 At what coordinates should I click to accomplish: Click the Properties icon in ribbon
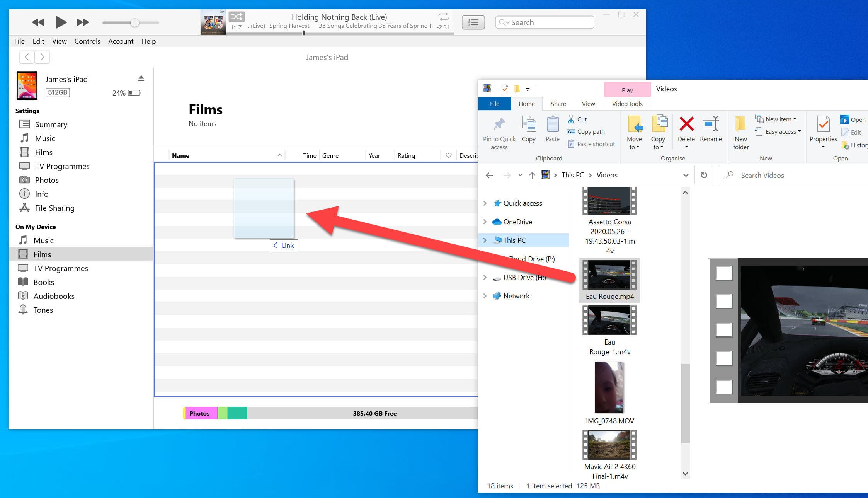823,124
